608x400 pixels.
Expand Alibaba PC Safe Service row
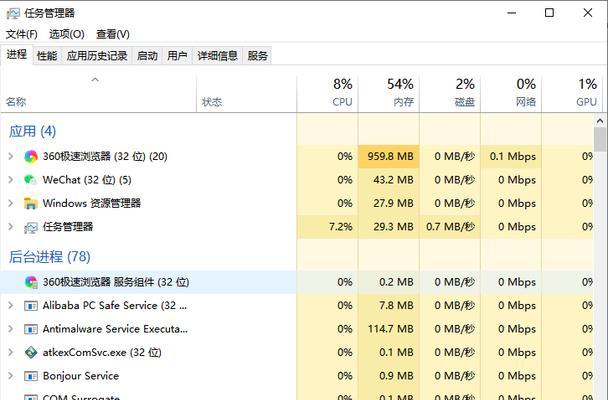point(11,305)
